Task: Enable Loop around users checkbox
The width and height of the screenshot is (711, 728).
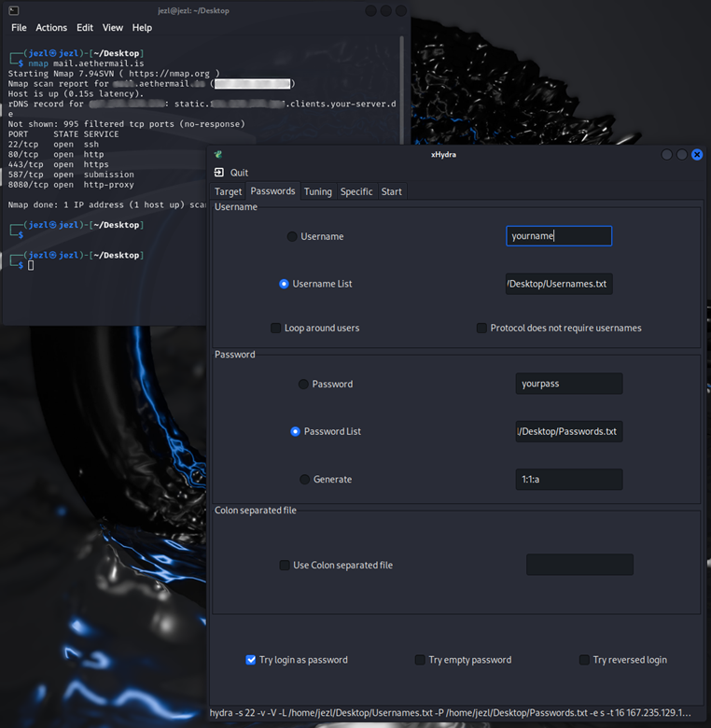Action: coord(276,329)
